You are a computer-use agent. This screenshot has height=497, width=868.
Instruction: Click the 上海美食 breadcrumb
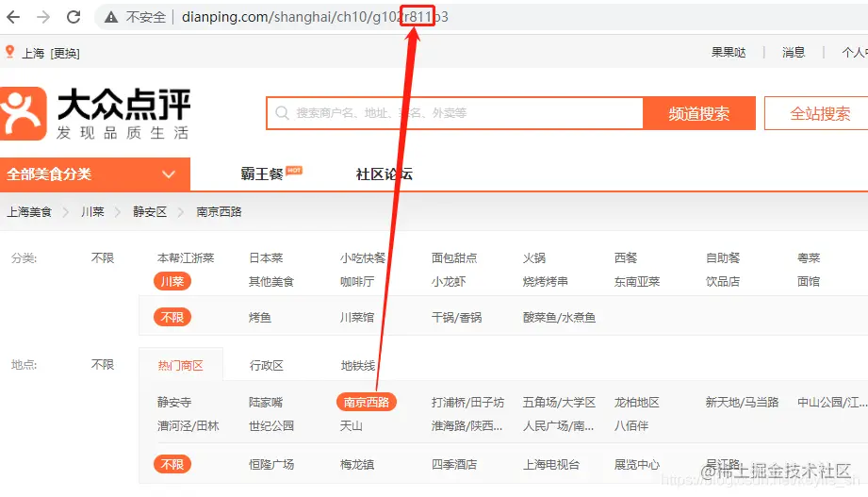tap(29, 211)
